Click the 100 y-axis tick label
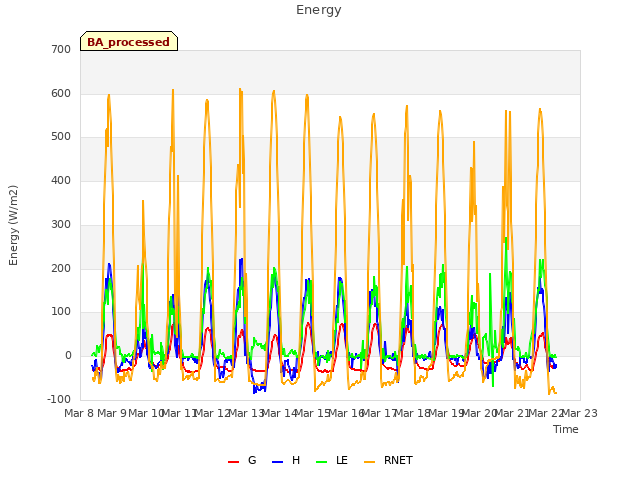The width and height of the screenshot is (640, 480). pos(61,312)
